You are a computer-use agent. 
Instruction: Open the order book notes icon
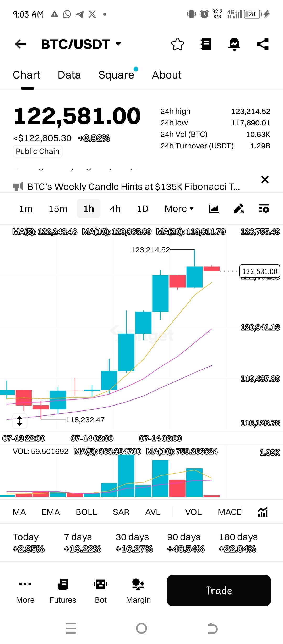(206, 44)
